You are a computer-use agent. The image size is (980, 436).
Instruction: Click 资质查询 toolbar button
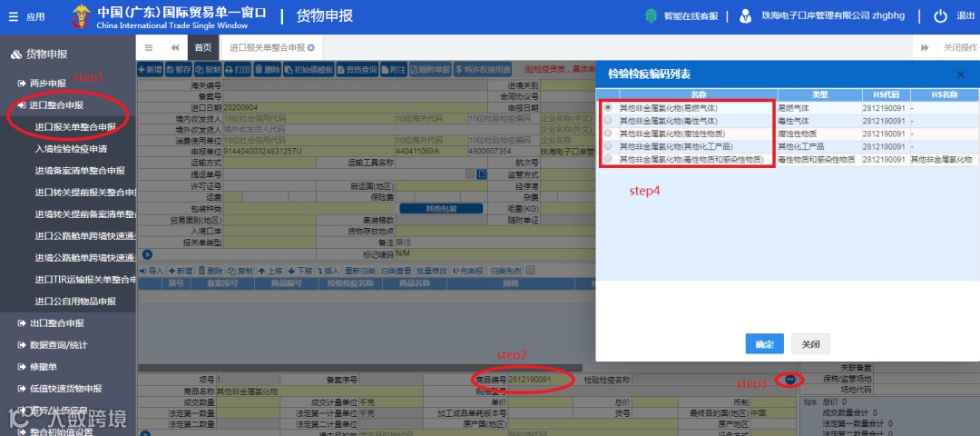click(358, 70)
